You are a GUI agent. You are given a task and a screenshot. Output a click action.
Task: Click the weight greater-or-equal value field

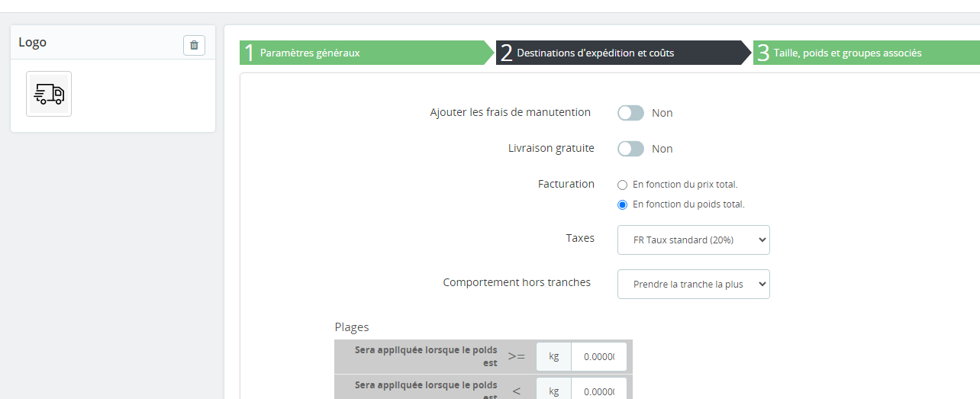pos(599,356)
